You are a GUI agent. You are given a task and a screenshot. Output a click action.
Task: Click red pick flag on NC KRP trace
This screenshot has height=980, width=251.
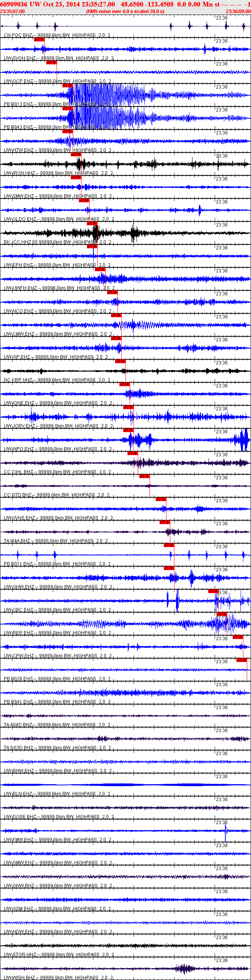121,361
